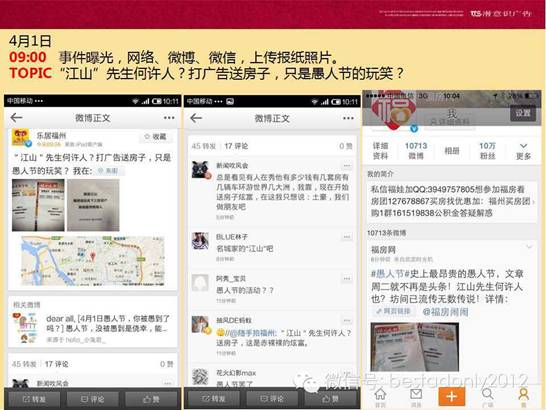
Task: Tap the 设置 settings button on profile header
Action: [523, 113]
